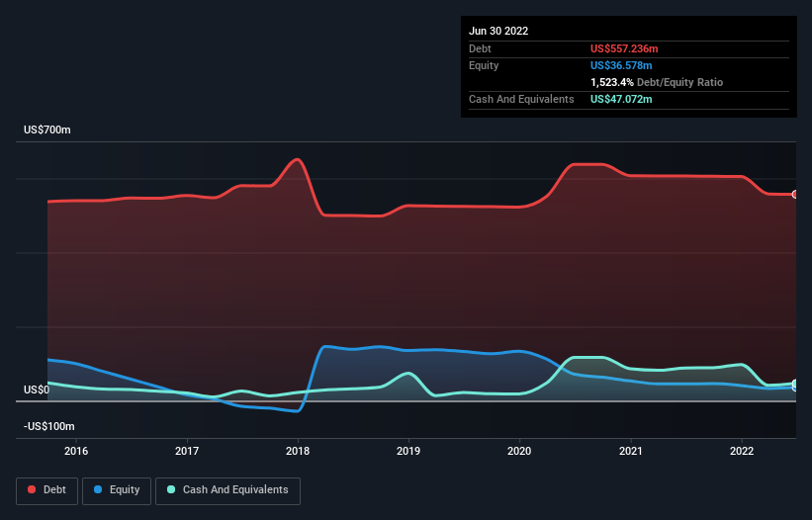Click Cash And Equivalents label in tooltip
The width and height of the screenshot is (812, 520).
(x=521, y=99)
